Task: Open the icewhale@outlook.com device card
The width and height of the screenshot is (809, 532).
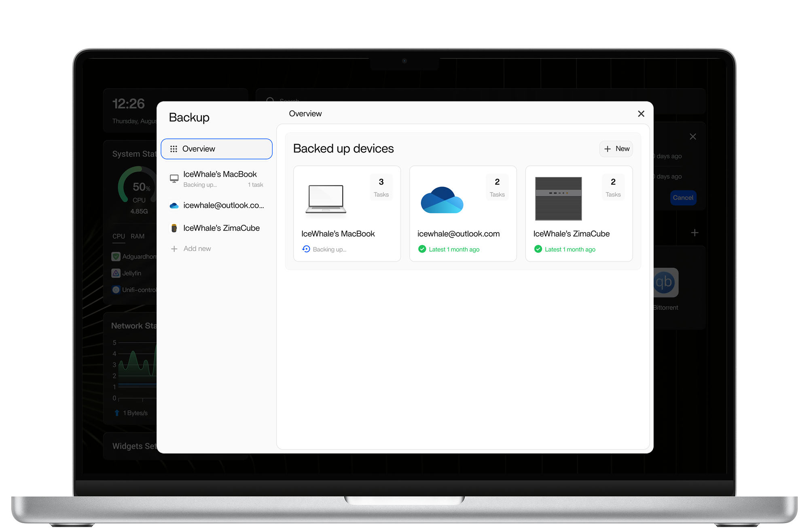Action: 458,234
